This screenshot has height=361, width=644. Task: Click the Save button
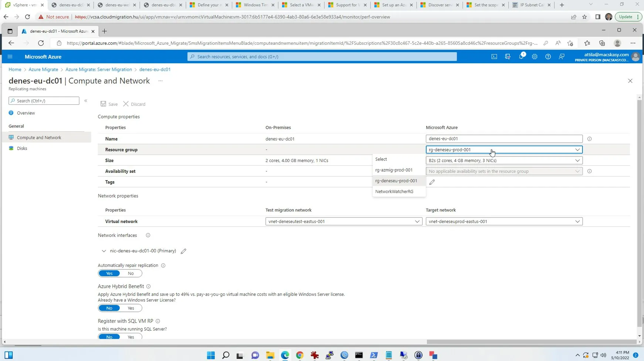(109, 104)
